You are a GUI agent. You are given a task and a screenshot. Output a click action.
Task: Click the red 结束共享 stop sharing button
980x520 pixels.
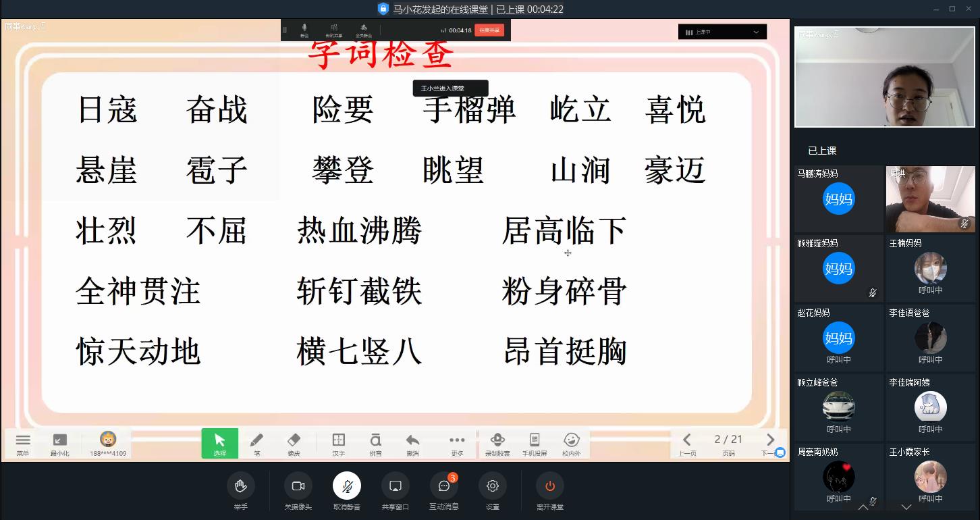[489, 30]
